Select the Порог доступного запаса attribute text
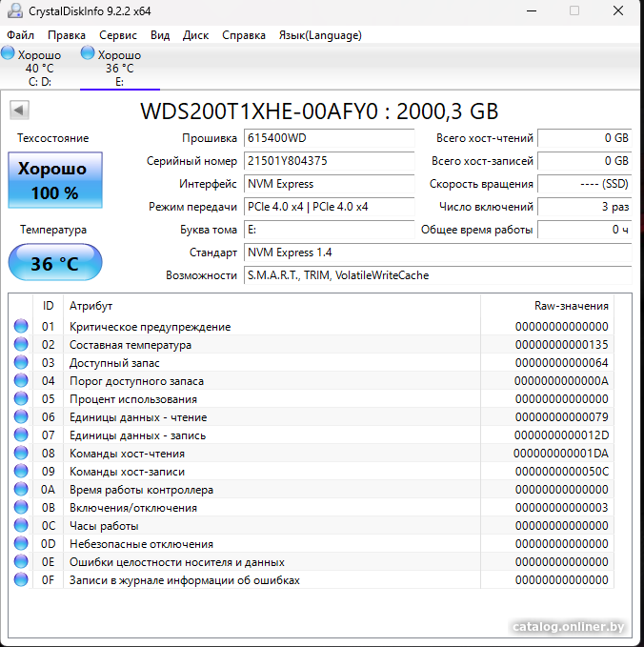This screenshot has height=647, width=644. 136,381
